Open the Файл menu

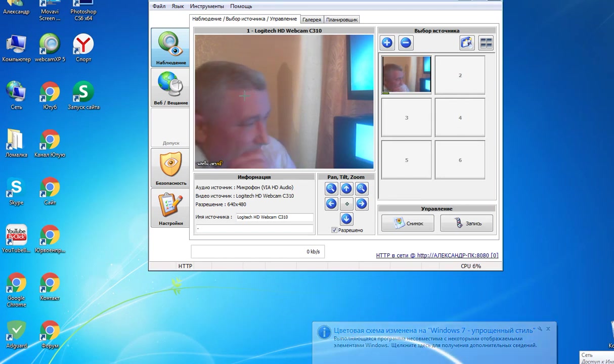pos(159,6)
